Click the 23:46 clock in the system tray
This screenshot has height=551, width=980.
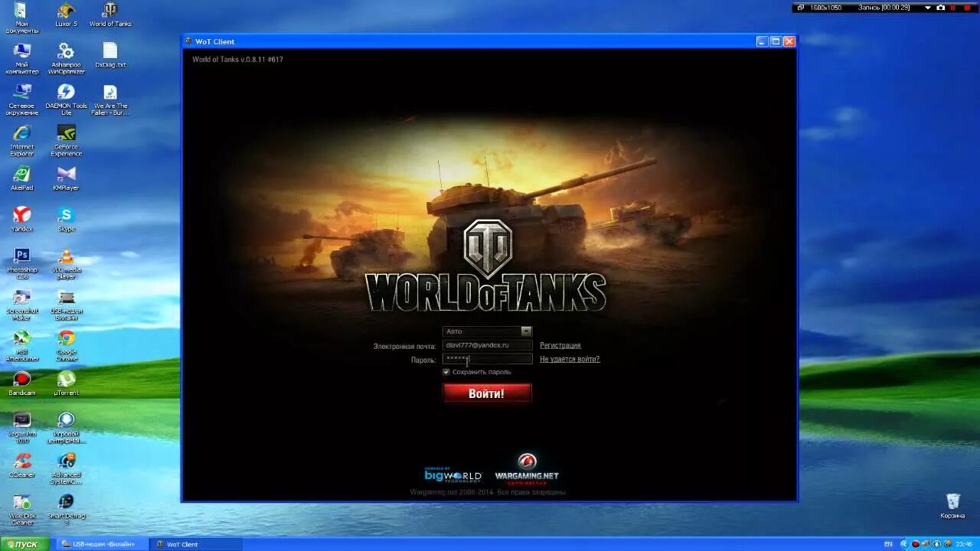click(964, 544)
